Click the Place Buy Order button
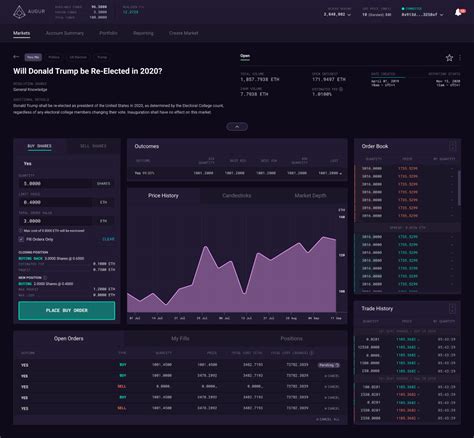This screenshot has height=438, width=474. (67, 310)
